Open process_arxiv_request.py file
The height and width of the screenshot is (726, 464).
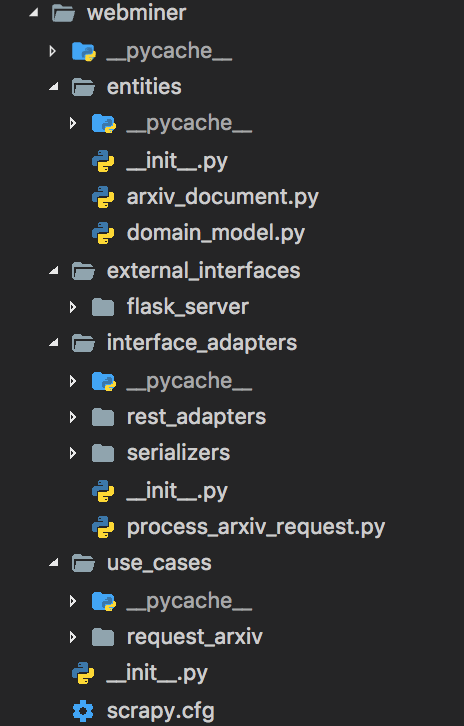click(x=256, y=528)
